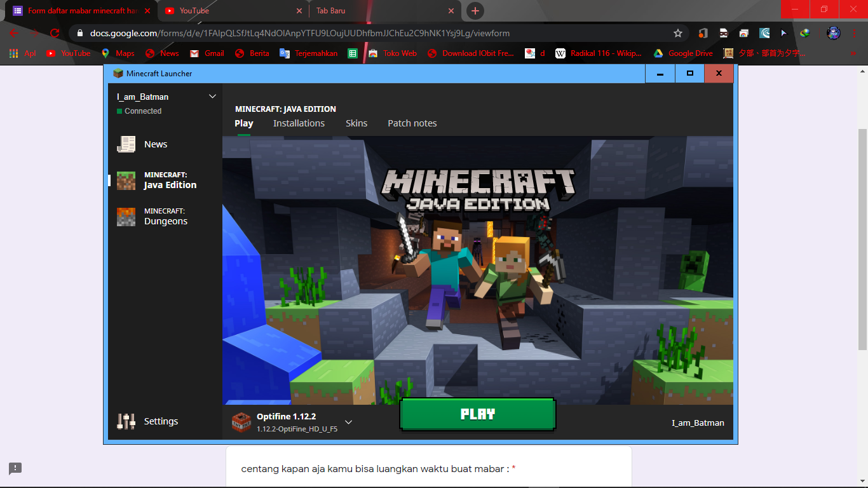Switch to the Play tab
The image size is (868, 488).
point(244,123)
